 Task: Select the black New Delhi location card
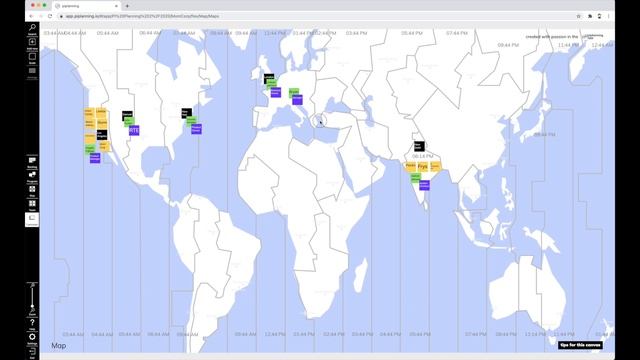(419, 146)
